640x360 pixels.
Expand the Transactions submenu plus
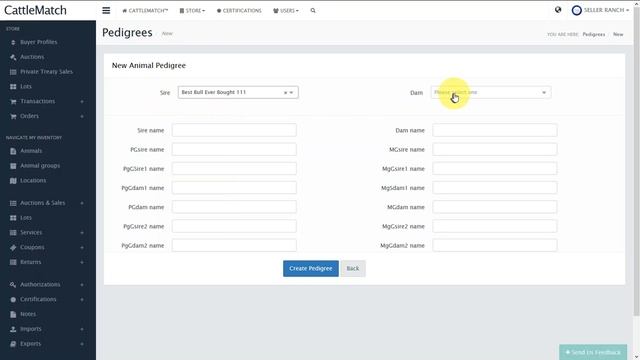pyautogui.click(x=82, y=101)
